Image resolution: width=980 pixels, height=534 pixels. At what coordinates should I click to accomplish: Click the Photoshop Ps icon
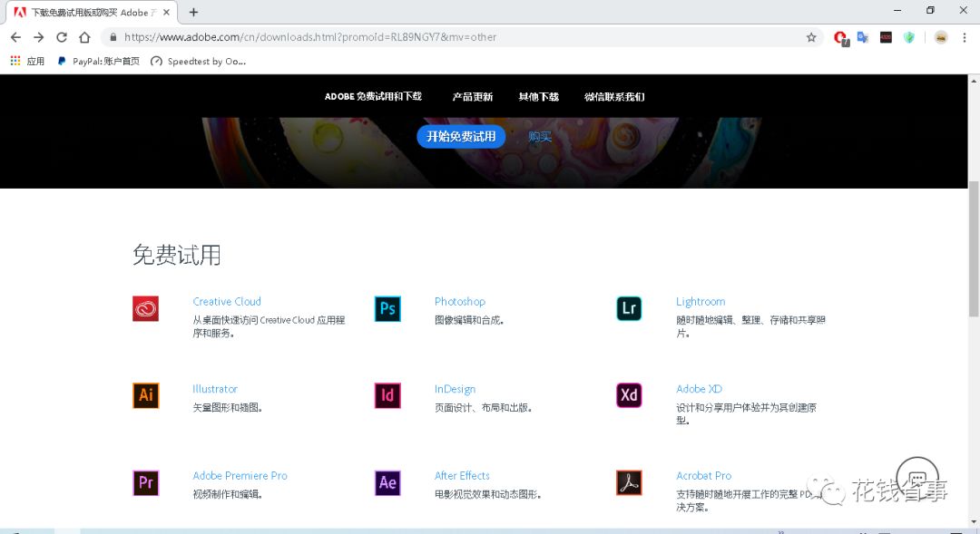(x=387, y=309)
